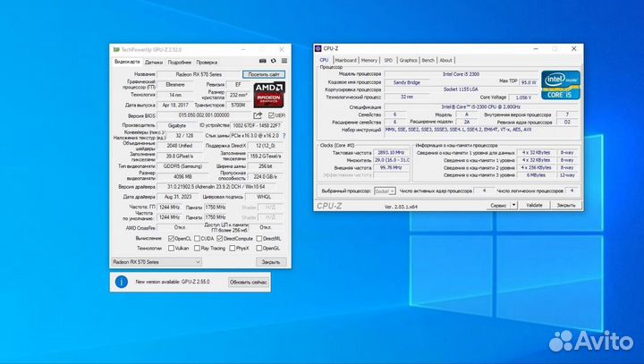Toggle the OpenGL checkbox
This screenshot has height=364, width=644.
(x=259, y=248)
